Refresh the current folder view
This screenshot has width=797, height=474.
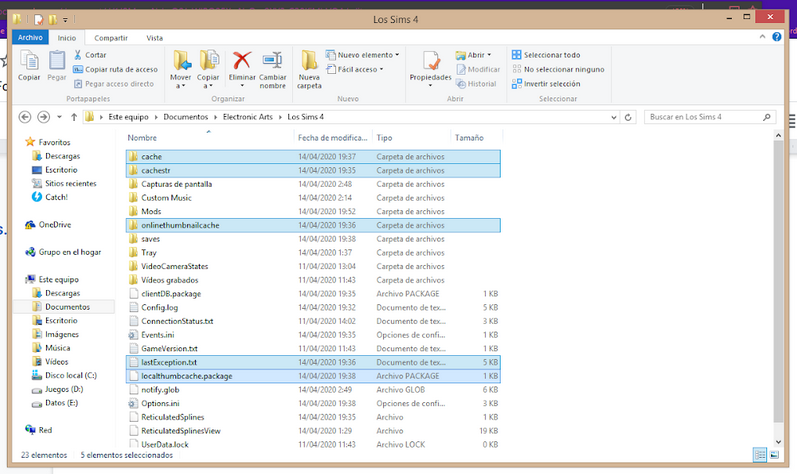[627, 117]
